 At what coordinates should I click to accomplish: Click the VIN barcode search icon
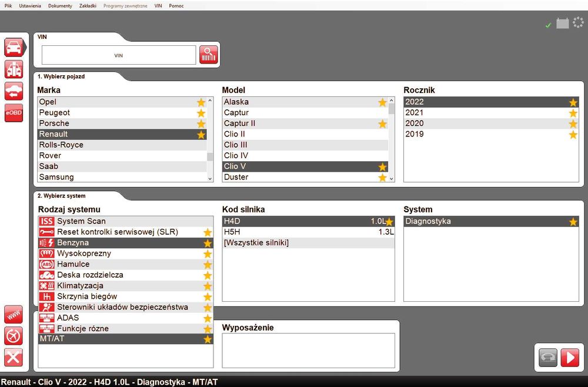pos(209,55)
